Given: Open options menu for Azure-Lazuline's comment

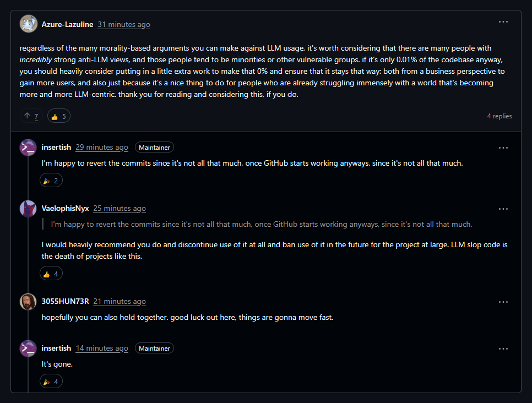Looking at the screenshot, I should tap(503, 22).
